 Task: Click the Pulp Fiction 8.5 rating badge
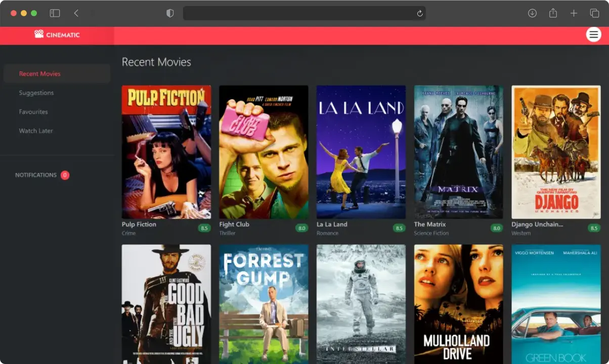coord(204,228)
